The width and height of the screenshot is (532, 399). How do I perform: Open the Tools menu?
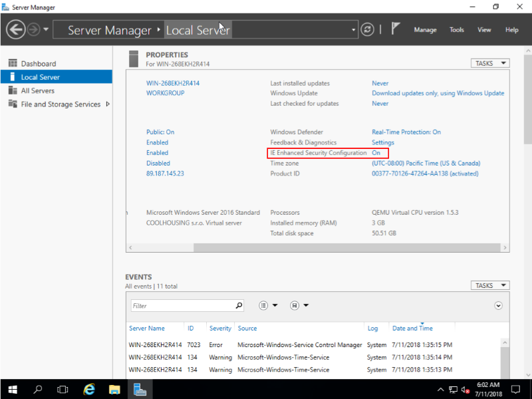[x=457, y=30]
